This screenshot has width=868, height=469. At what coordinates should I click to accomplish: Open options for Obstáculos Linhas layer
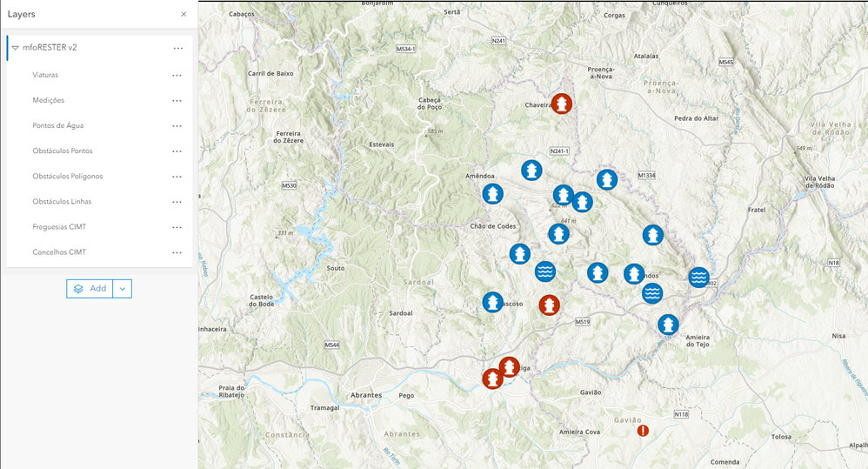[177, 202]
